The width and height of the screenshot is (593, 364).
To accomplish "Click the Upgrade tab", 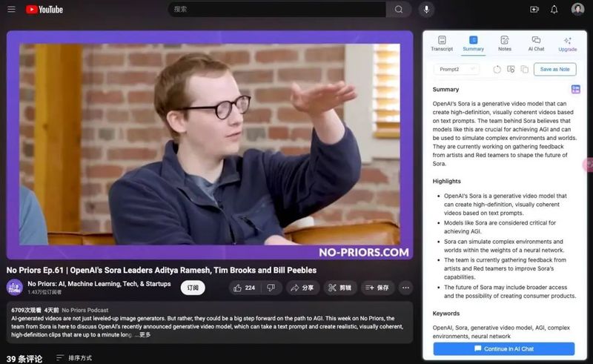I will coord(568,44).
